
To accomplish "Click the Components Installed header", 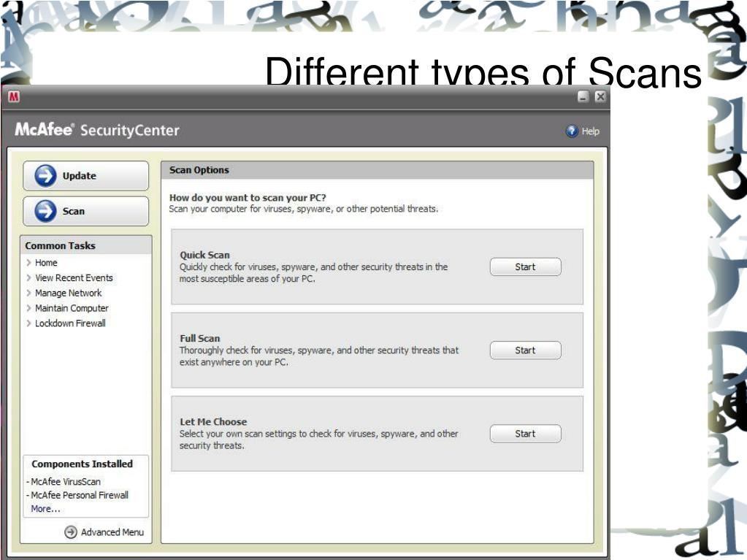I will pyautogui.click(x=82, y=464).
